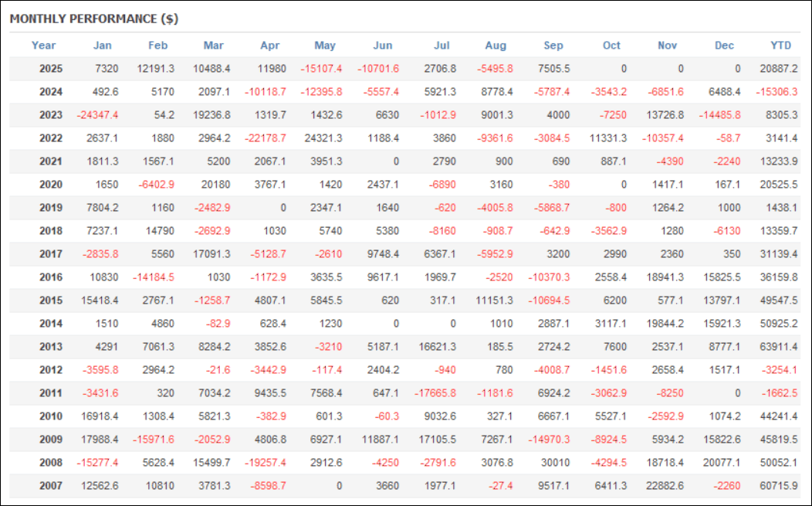This screenshot has width=812, height=506.
Task: Select the Jan column header
Action: point(102,46)
